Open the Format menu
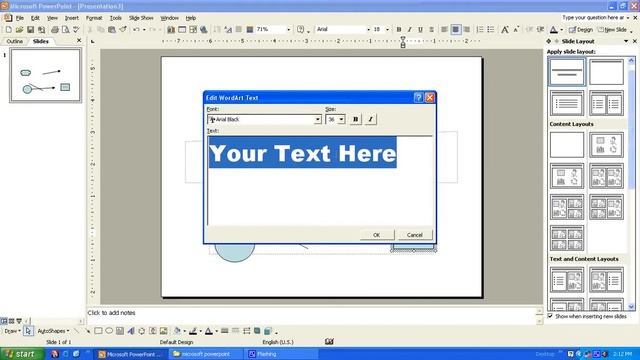This screenshot has height=360, width=640. [94, 18]
